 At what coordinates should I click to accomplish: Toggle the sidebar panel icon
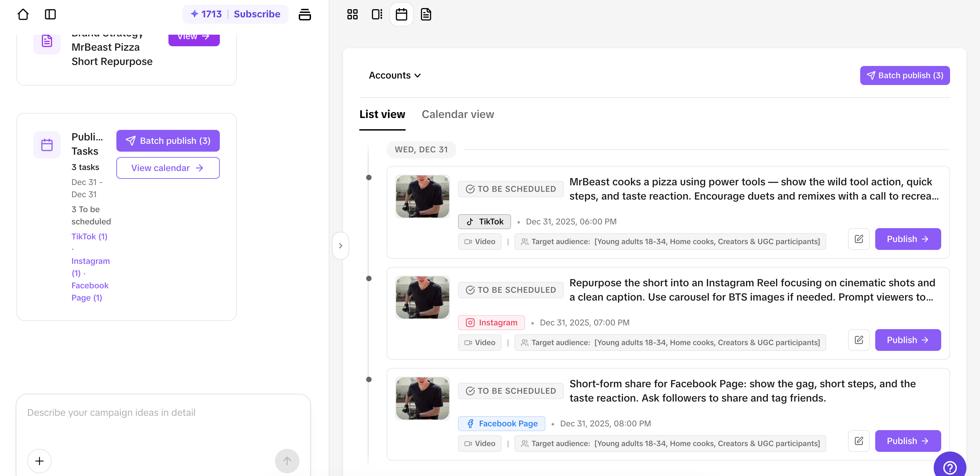tap(50, 14)
